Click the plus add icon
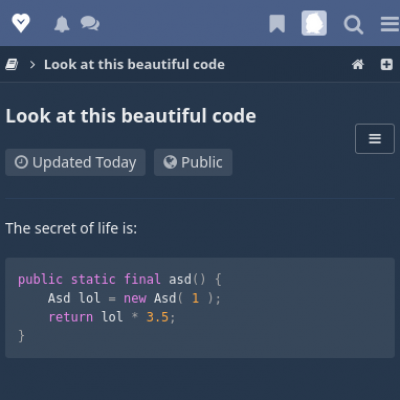Image resolution: width=400 pixels, height=400 pixels. pos(387,64)
